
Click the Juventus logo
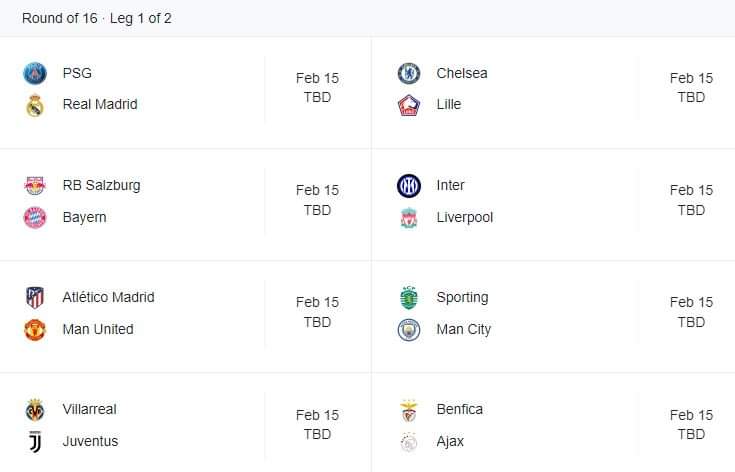tap(35, 441)
